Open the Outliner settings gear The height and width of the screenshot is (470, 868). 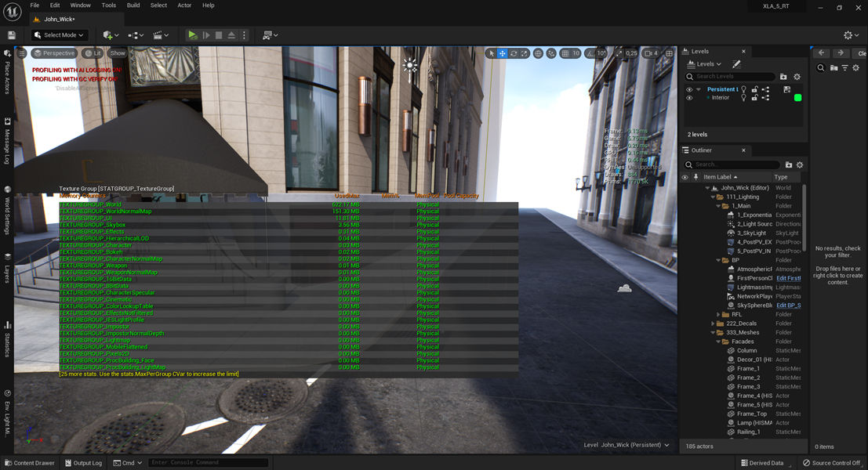799,164
